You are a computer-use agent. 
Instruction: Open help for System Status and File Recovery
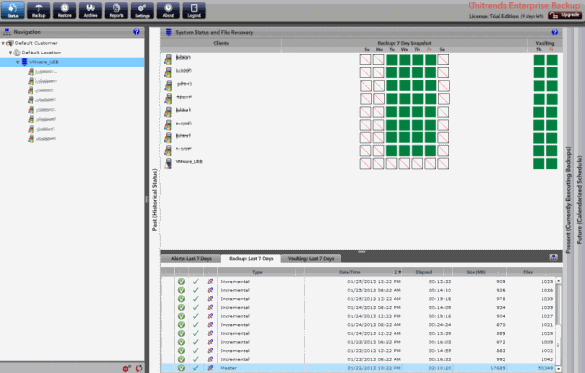554,32
